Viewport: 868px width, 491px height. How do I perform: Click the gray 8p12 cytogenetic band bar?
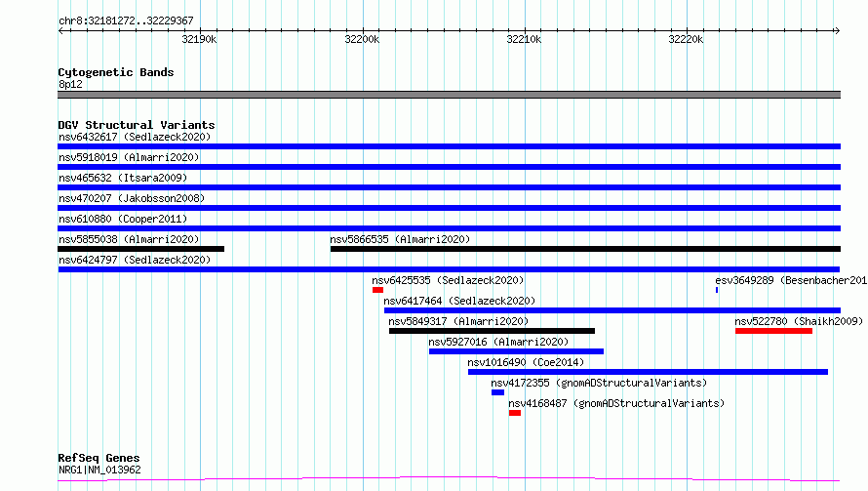(449, 95)
